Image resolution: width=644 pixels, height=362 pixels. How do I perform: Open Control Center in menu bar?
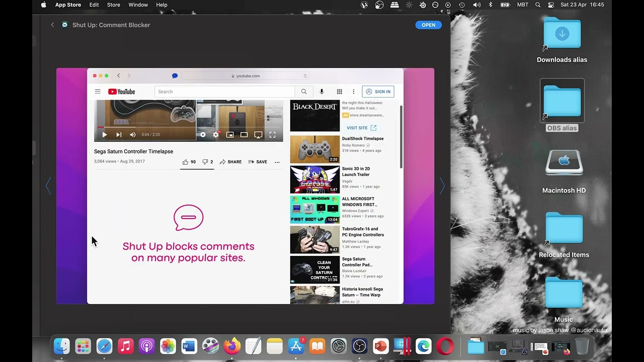coord(551,5)
